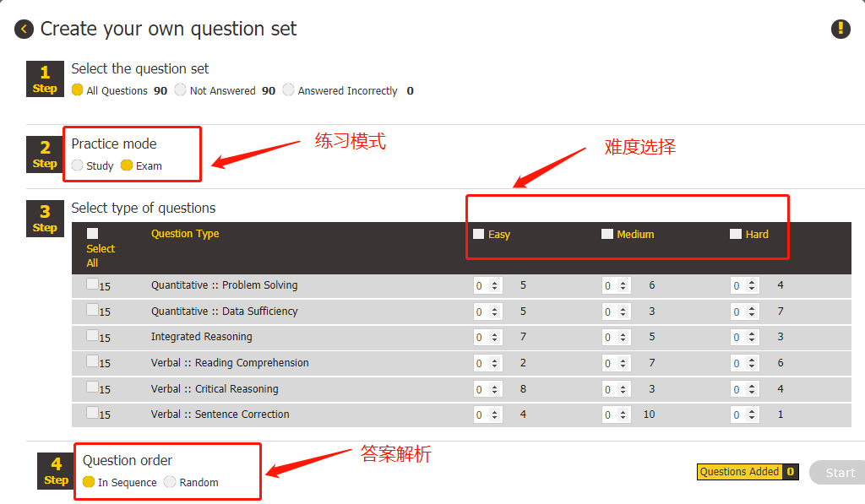
Task: Click the Easy count field for Critical Reasoning
Action: click(x=481, y=389)
